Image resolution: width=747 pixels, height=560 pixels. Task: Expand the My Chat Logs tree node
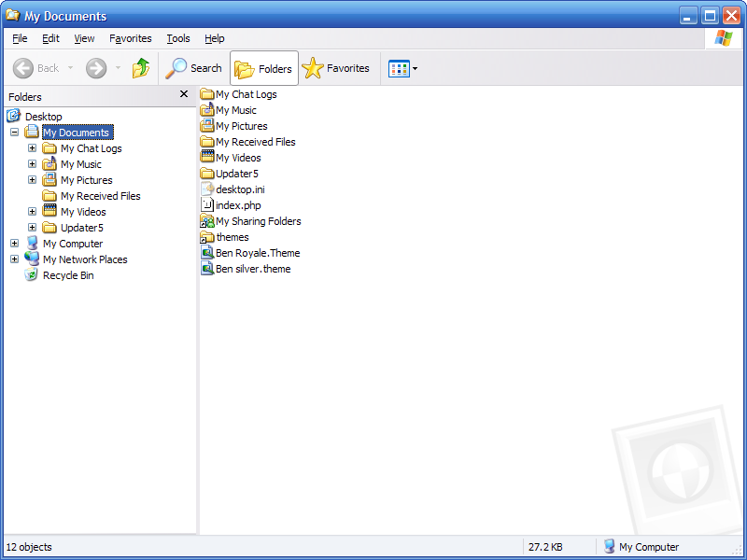point(32,148)
